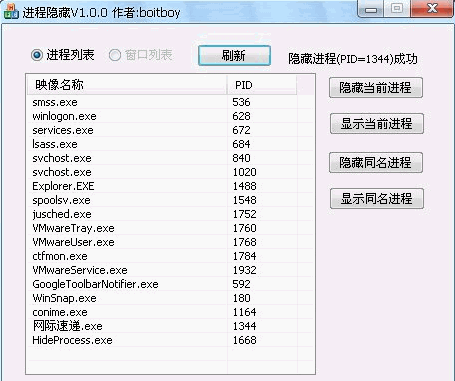Click PID value 1344 in the list
Screen dimensions: 455x381
(x=245, y=326)
